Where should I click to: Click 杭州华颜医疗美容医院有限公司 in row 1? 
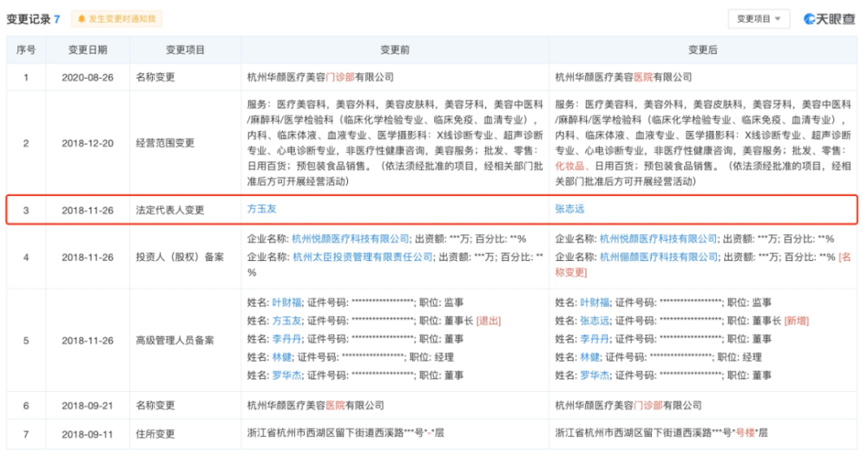(x=624, y=77)
